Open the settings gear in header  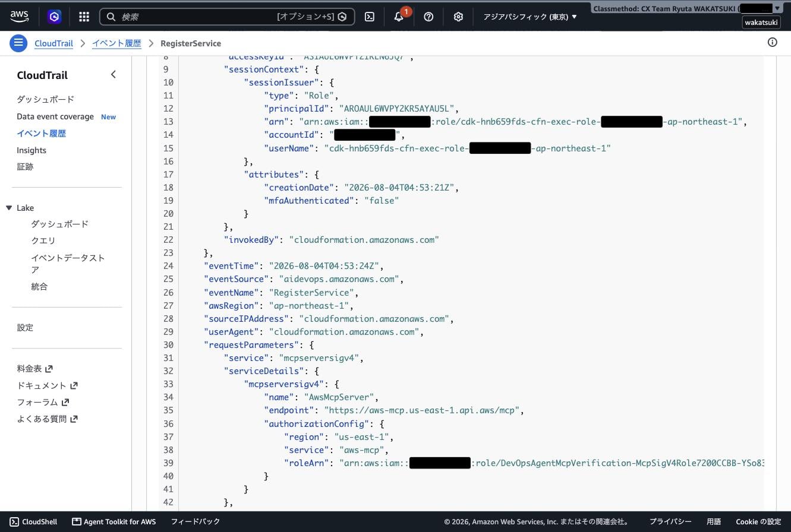458,17
